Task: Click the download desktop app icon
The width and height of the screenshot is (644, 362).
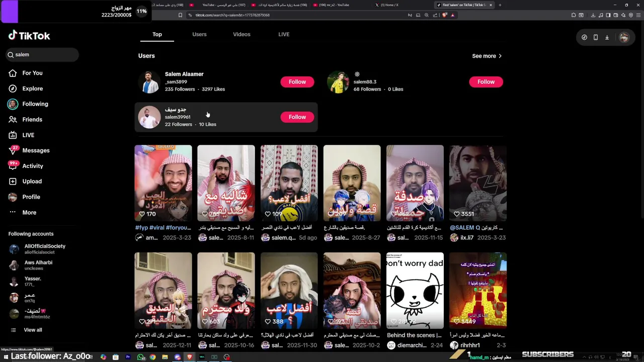Action: pyautogui.click(x=607, y=37)
